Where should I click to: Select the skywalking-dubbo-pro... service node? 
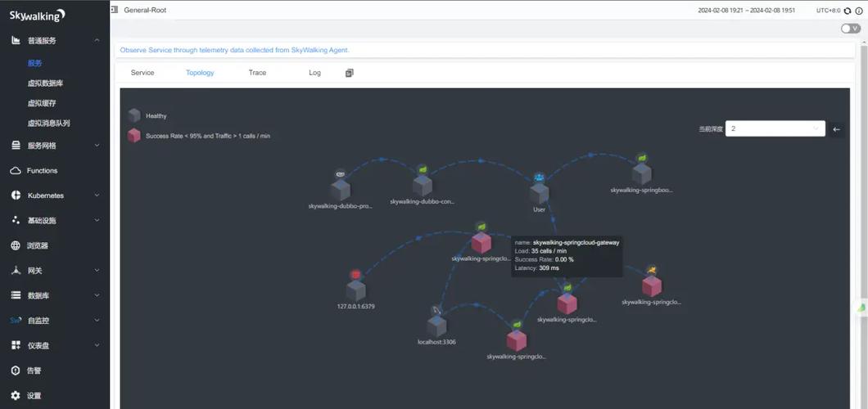pyautogui.click(x=340, y=190)
